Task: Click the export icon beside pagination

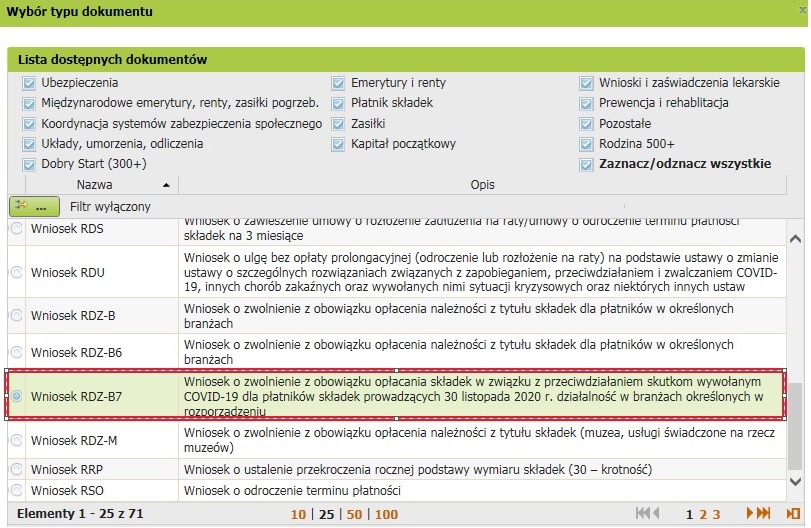Action: [x=793, y=514]
